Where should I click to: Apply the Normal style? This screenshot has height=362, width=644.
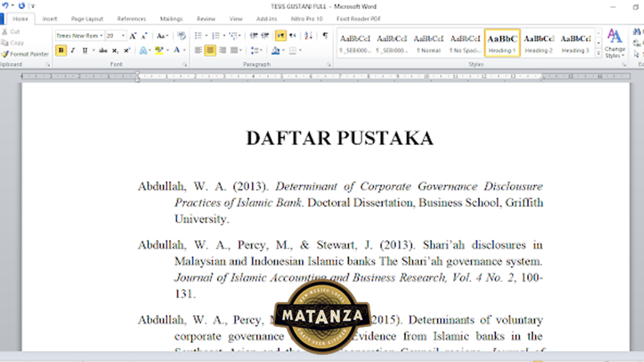point(429,43)
